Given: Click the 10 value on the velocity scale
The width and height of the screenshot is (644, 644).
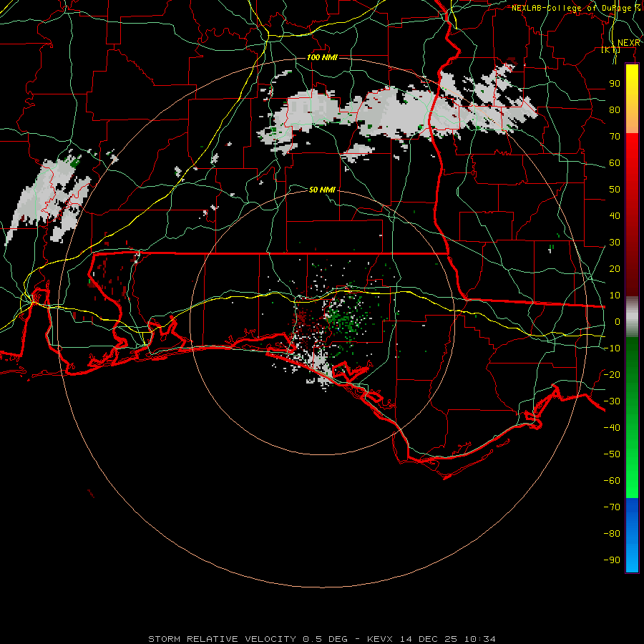Looking at the screenshot, I should point(615,296).
